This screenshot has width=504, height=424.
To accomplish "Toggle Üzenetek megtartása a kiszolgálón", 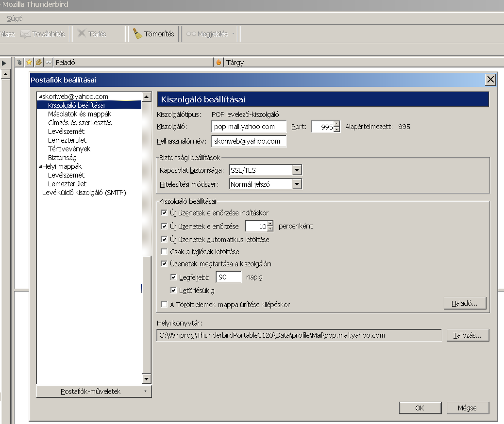I will [x=164, y=264].
